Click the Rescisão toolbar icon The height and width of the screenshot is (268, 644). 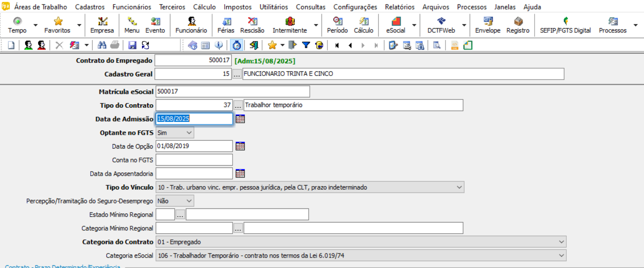252,25
